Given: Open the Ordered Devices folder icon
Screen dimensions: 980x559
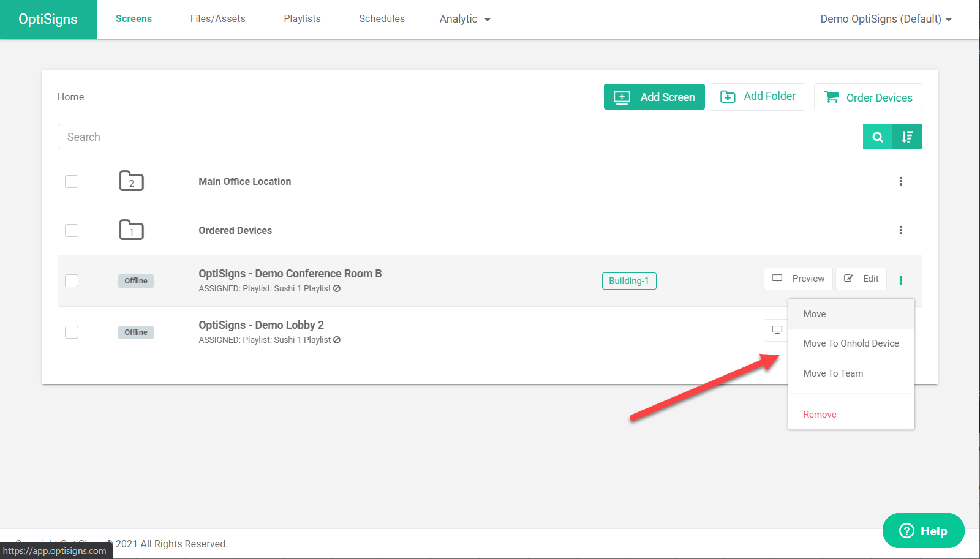Looking at the screenshot, I should pyautogui.click(x=131, y=230).
